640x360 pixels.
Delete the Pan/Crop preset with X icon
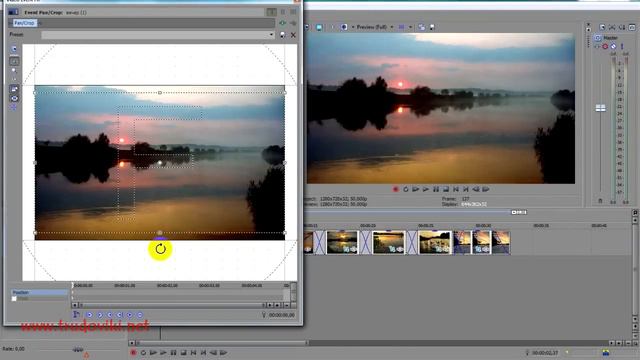(x=293, y=35)
